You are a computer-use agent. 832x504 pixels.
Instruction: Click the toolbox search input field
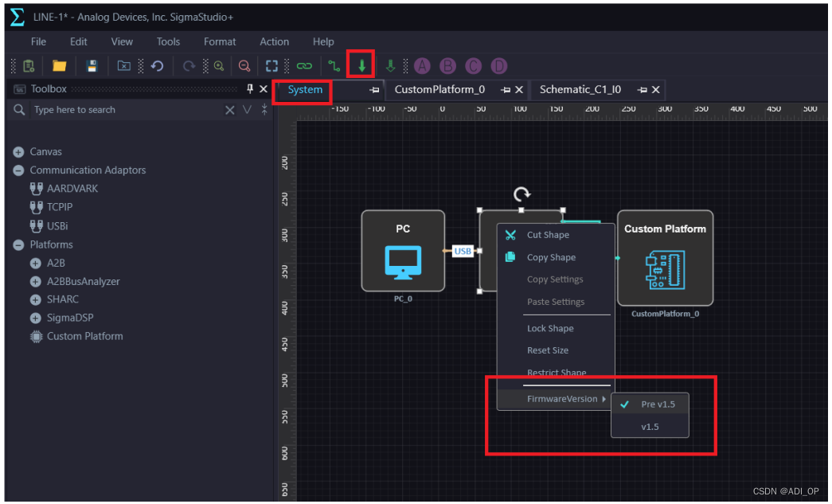(x=127, y=110)
